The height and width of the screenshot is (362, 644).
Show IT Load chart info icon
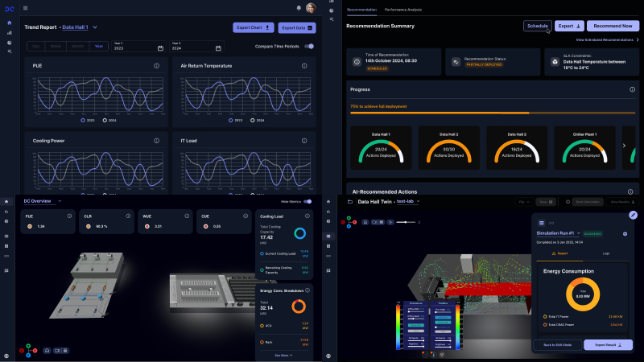tap(304, 141)
